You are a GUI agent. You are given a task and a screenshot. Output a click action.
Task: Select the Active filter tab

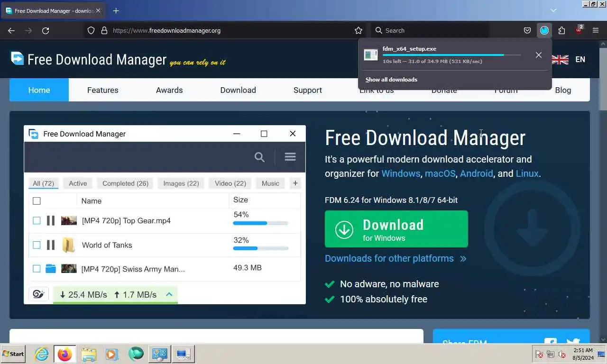coord(78,183)
